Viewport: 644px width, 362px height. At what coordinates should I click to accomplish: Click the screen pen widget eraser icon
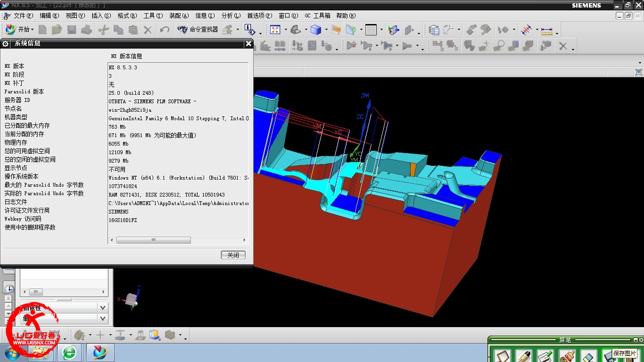(589, 356)
